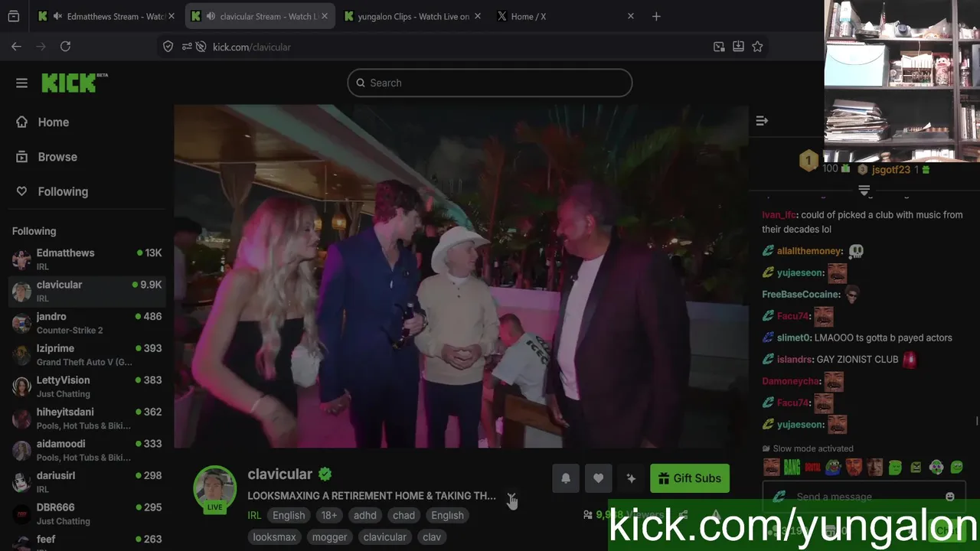The height and width of the screenshot is (551, 980).
Task: Click username ivan_lfc in chat
Action: (779, 215)
